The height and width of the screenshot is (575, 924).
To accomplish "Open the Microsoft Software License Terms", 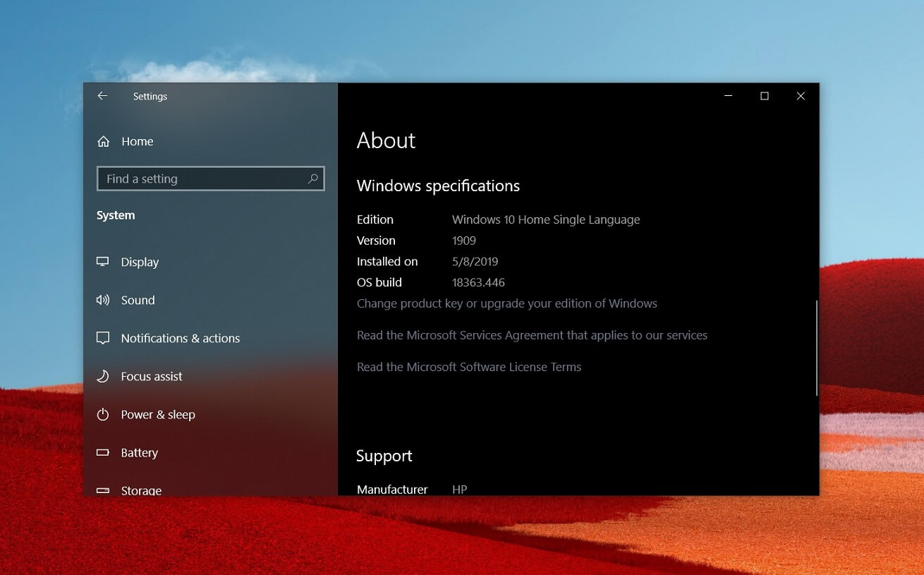I will [468, 366].
